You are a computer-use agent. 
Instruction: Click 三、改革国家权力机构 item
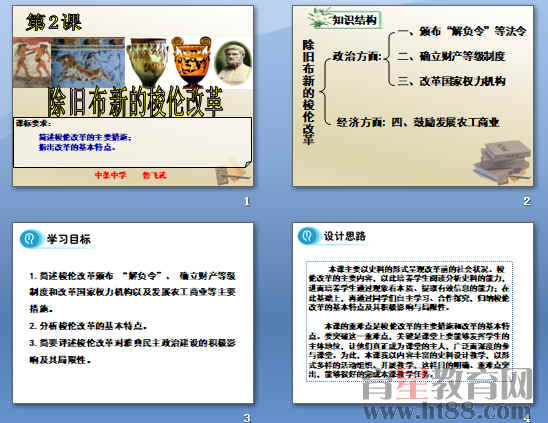tap(451, 81)
